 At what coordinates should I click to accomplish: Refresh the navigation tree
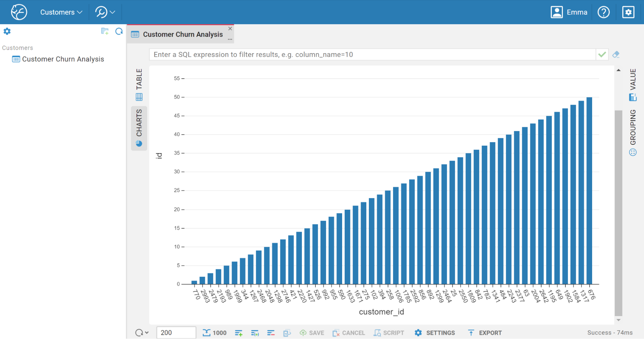click(119, 31)
